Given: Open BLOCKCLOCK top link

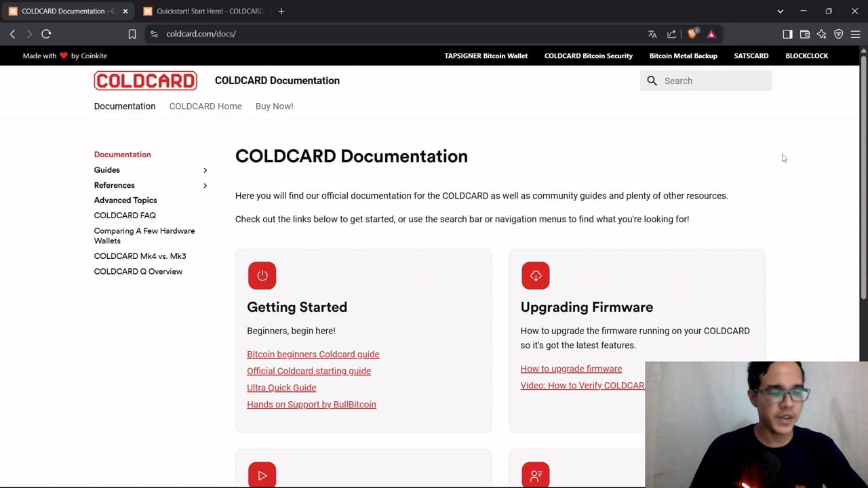Looking at the screenshot, I should pos(807,56).
